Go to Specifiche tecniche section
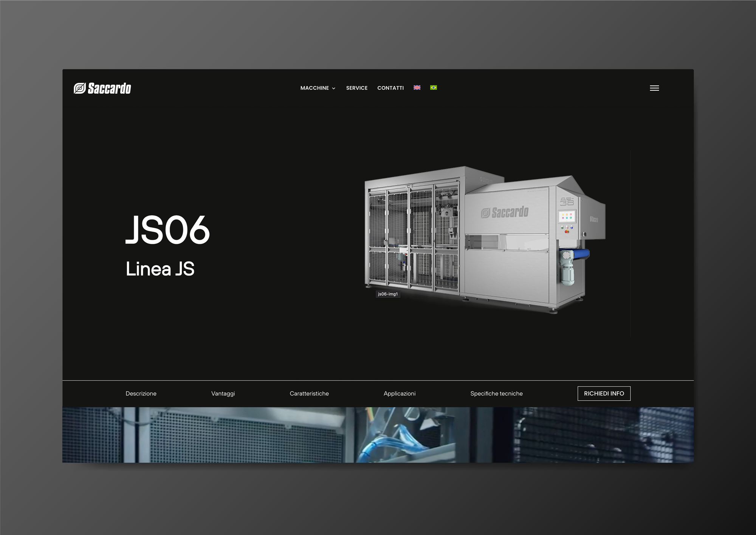756x535 pixels. point(496,393)
